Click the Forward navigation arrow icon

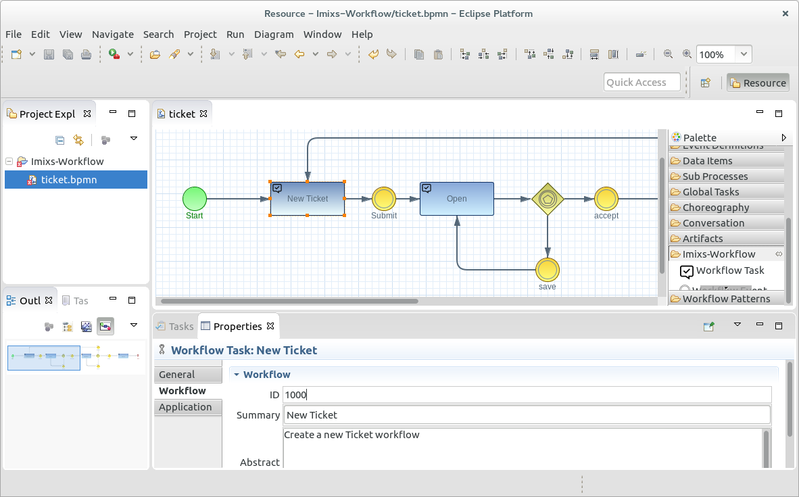point(332,54)
